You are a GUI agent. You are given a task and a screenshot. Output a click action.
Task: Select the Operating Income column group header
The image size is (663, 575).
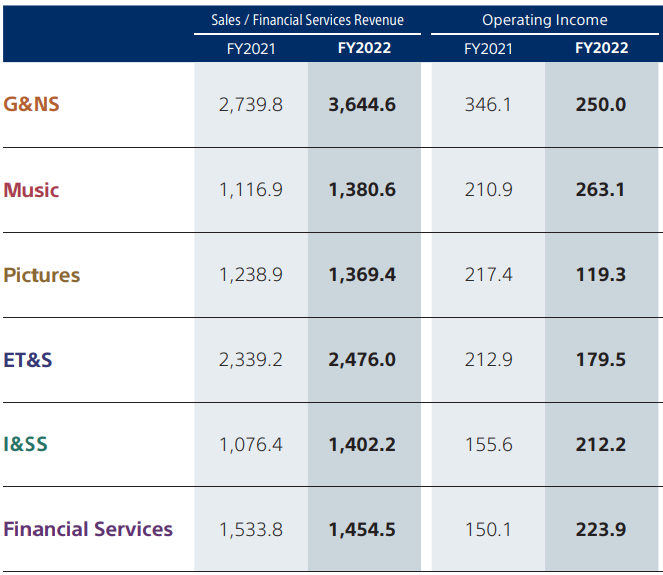pyautogui.click(x=545, y=20)
